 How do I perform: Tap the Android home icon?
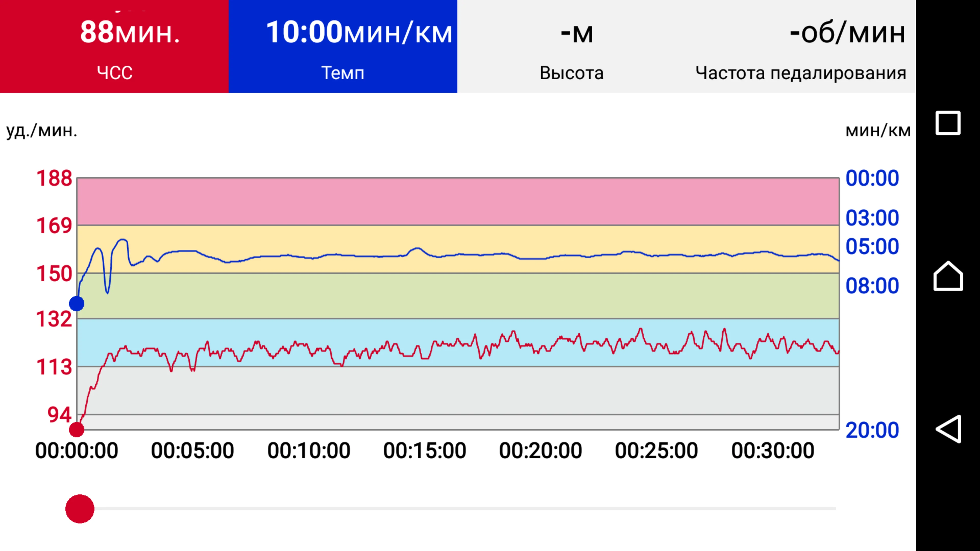[x=948, y=276]
